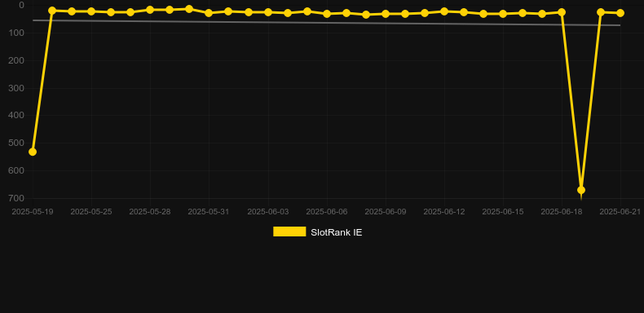The height and width of the screenshot is (313, 644).
Task: Click the data point above 2025-05-31
Action: (x=209, y=13)
